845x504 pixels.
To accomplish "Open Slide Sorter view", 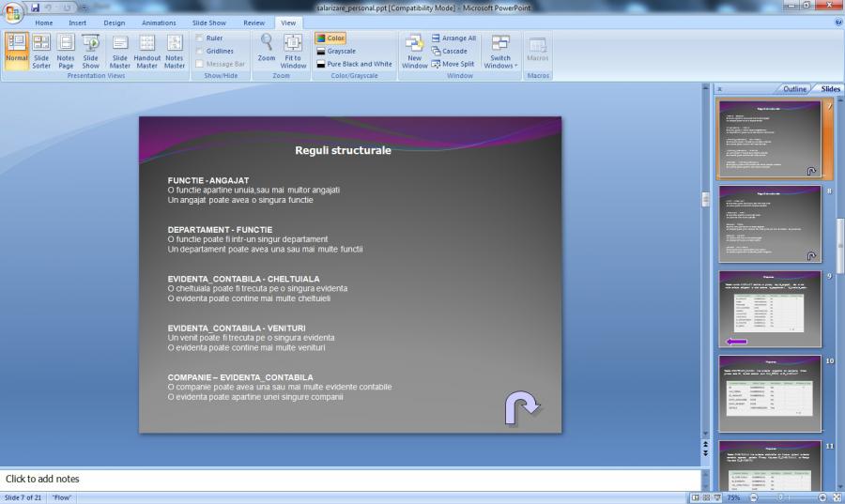I will (x=41, y=51).
